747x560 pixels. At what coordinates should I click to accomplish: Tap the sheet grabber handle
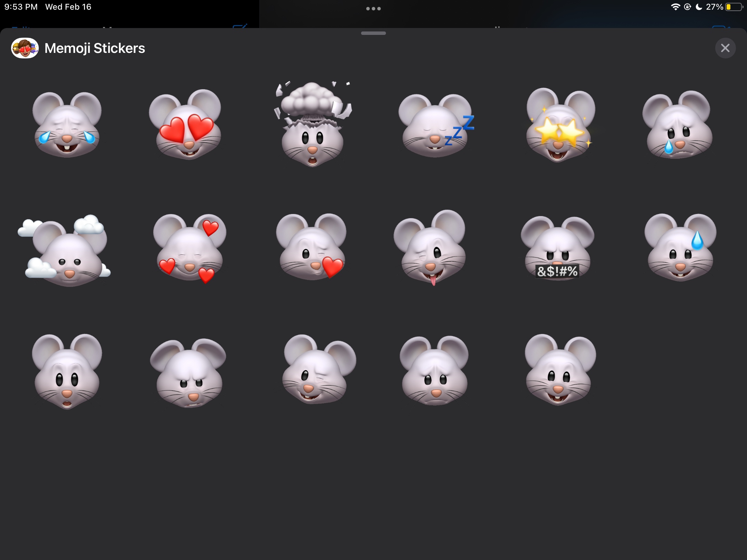(373, 33)
